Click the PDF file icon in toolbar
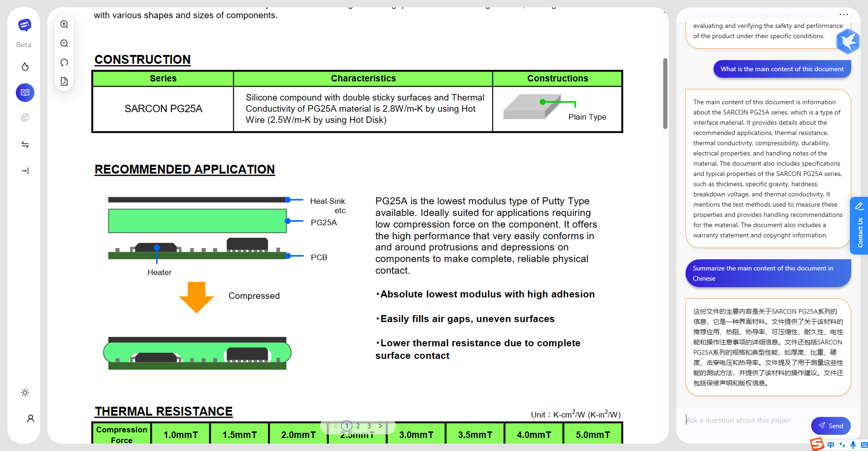This screenshot has width=868, height=451. coord(64,81)
